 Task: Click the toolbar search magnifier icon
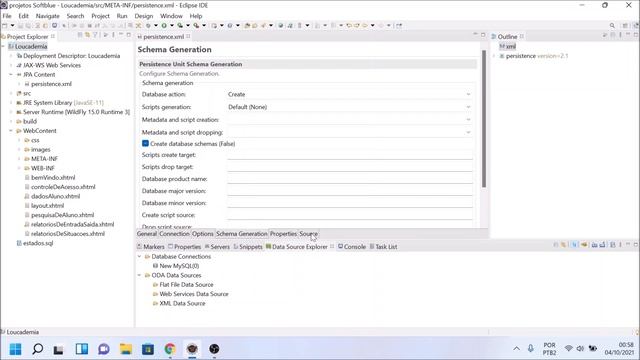pos(612,25)
